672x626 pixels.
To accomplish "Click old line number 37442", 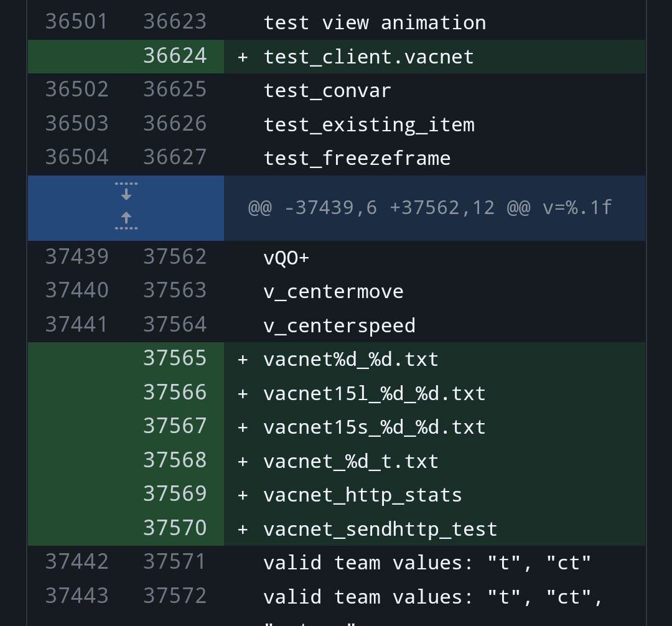I will (77, 562).
